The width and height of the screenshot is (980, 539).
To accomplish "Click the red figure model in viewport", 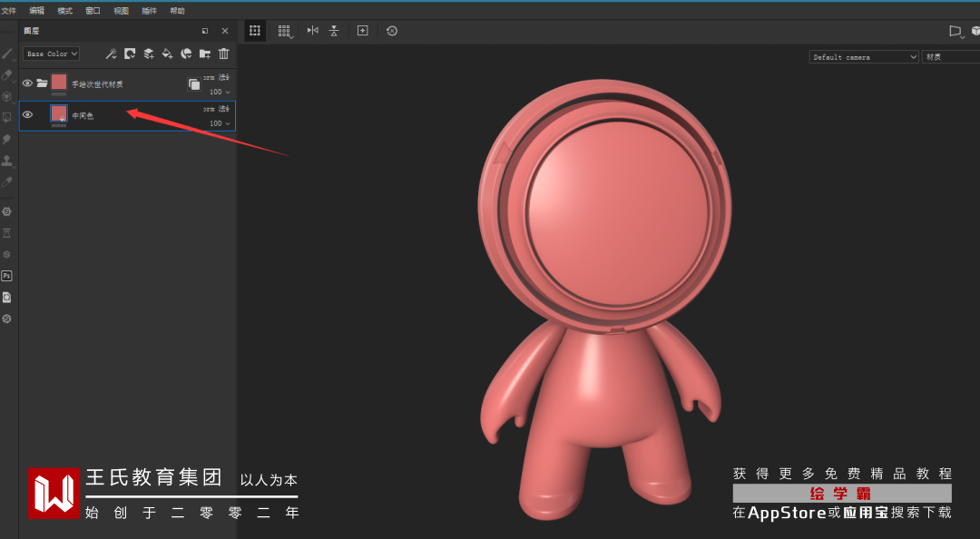I will [x=603, y=300].
